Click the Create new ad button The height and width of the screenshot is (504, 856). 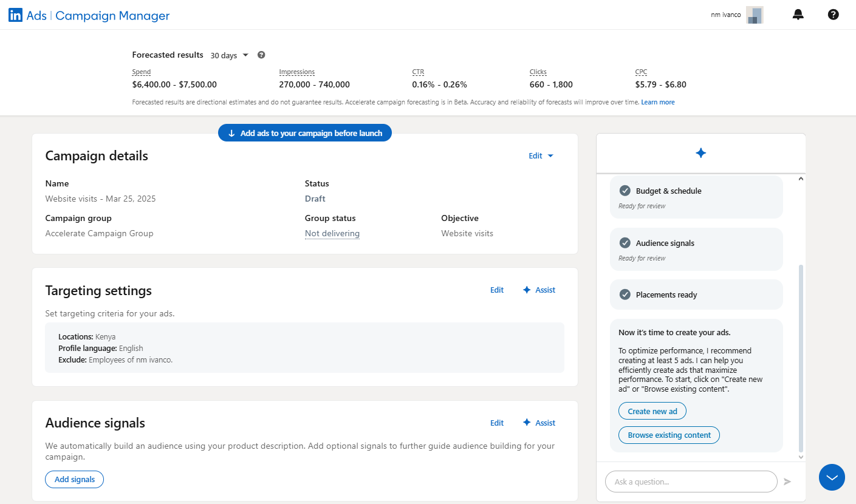652,411
